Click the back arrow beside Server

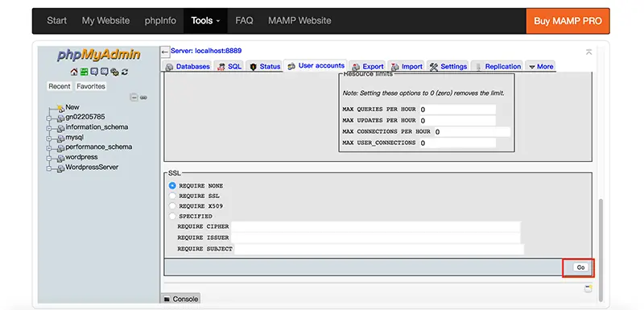click(165, 52)
